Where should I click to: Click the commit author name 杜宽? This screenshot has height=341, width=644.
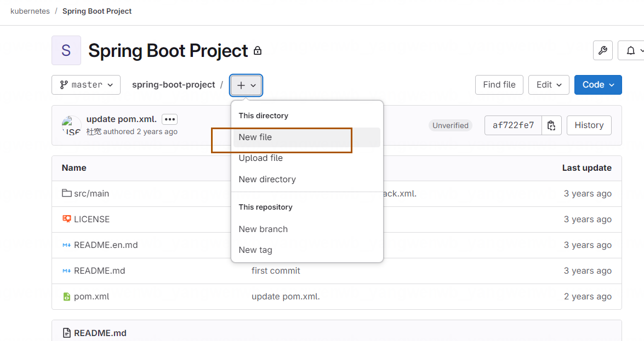tap(94, 132)
